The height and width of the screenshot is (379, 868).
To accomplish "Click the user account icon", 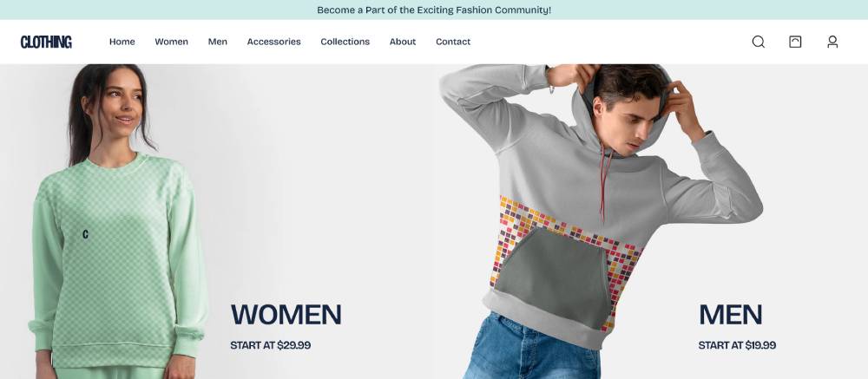I will coord(832,42).
